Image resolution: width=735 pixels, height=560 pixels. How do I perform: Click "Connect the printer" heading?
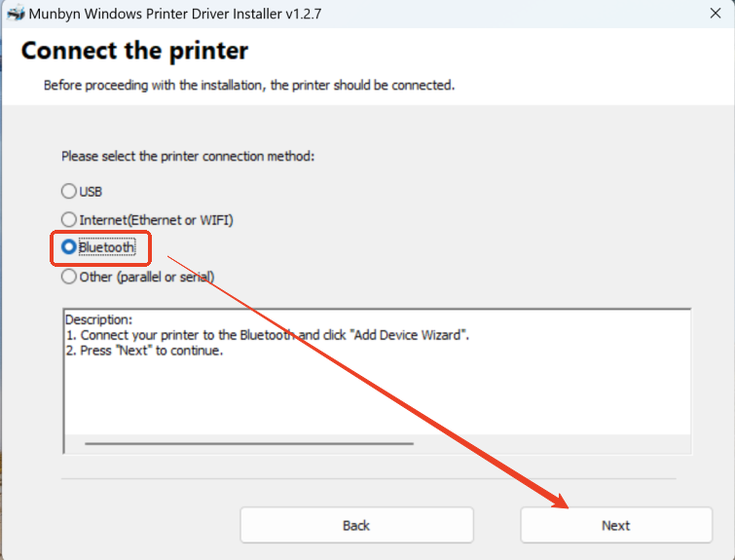point(134,51)
